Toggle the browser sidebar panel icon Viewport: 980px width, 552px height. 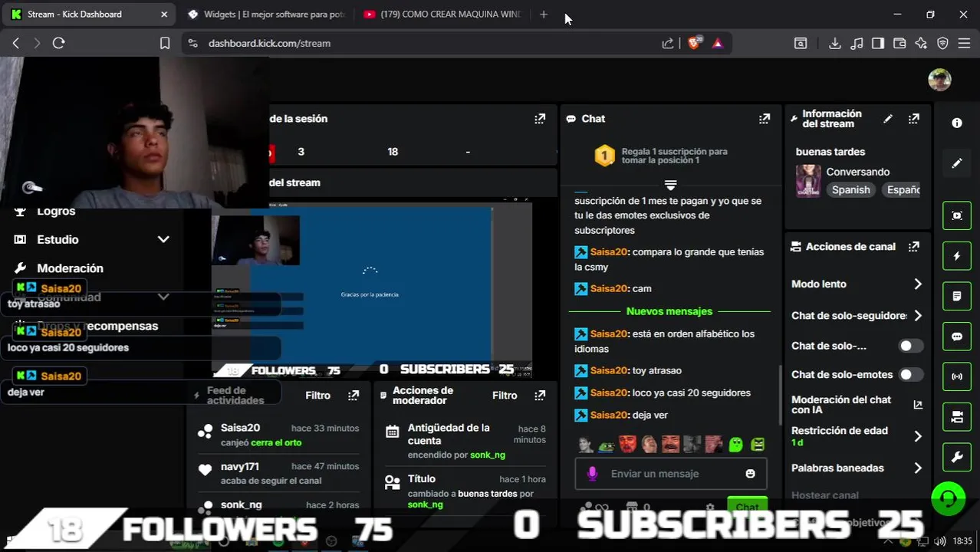(878, 44)
